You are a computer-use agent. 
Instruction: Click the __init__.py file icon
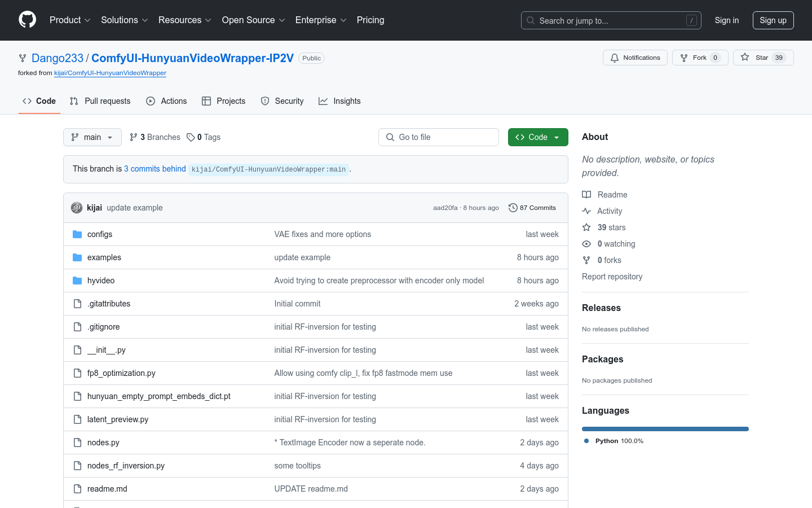click(77, 350)
